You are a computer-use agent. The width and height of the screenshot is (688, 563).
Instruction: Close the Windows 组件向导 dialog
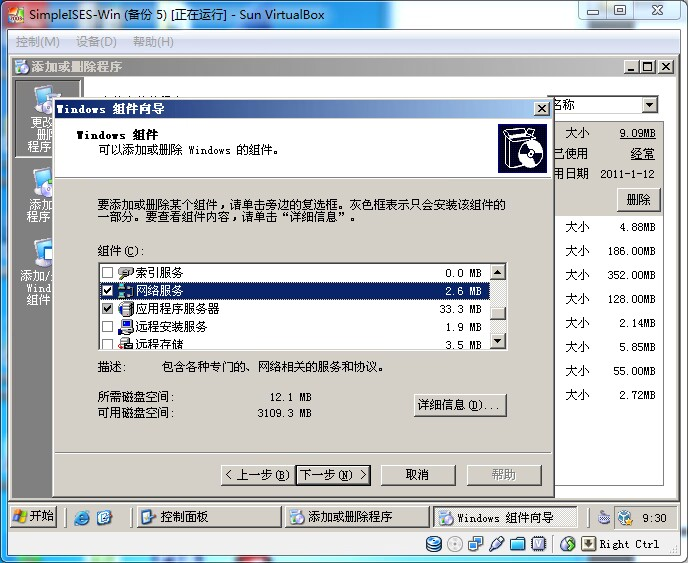pos(542,108)
